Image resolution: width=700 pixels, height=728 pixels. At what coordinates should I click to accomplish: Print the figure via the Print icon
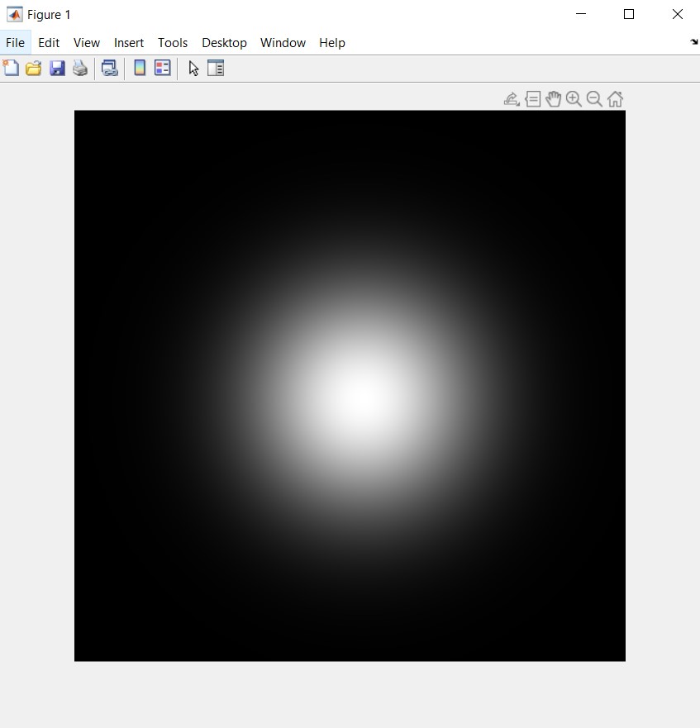tap(80, 68)
